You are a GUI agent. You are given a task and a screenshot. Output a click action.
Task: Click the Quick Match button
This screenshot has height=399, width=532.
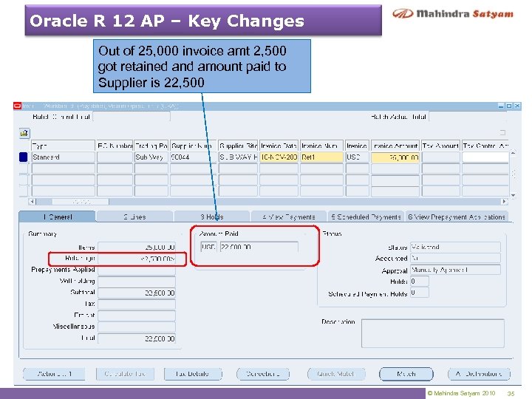pyautogui.click(x=336, y=374)
